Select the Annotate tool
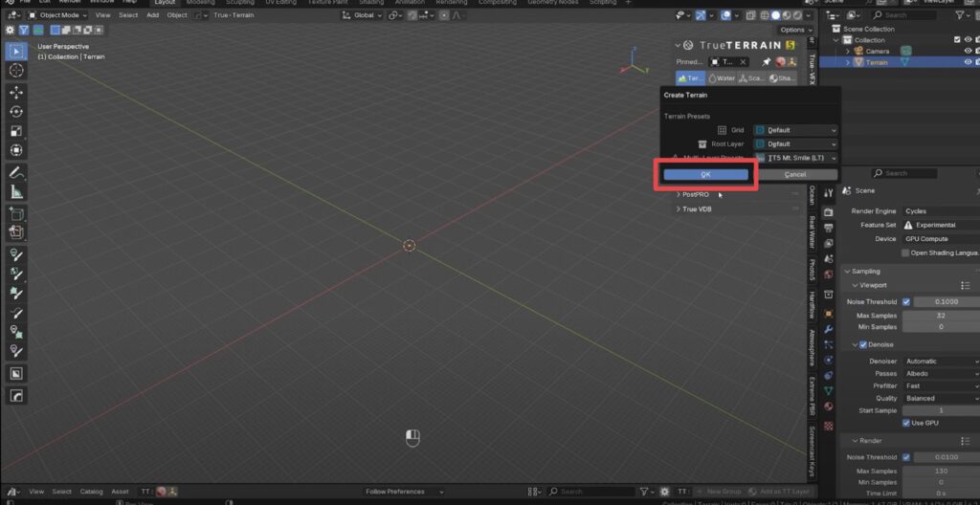Image resolution: width=980 pixels, height=505 pixels. [16, 173]
